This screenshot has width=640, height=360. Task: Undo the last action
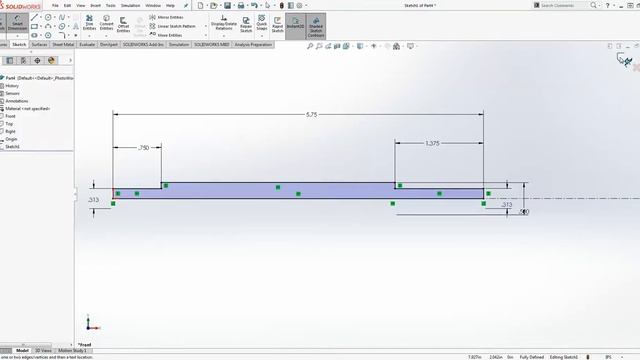[x=254, y=6]
